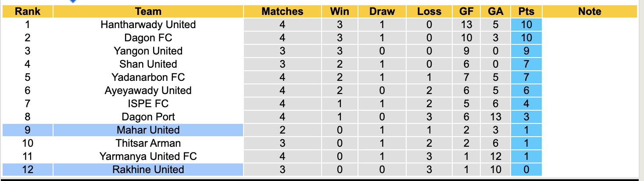Select the Note column header
Viewport: 644px width, 181px height.
(589, 11)
